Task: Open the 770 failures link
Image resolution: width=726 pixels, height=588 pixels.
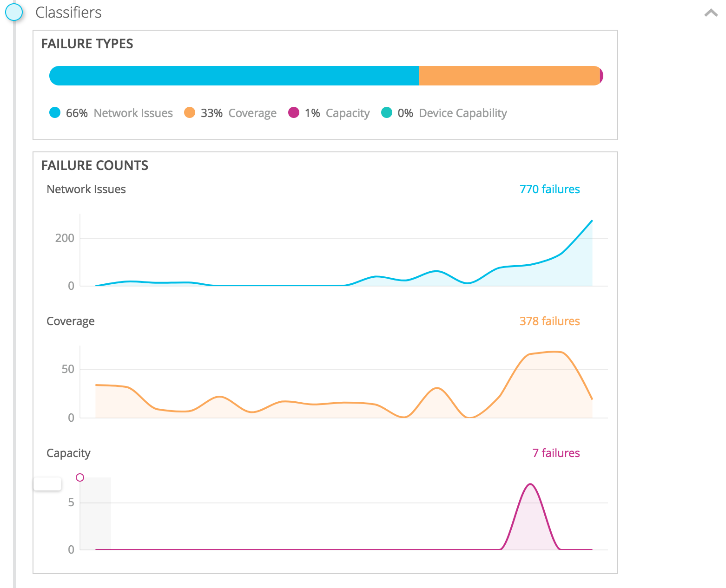Action: click(549, 189)
